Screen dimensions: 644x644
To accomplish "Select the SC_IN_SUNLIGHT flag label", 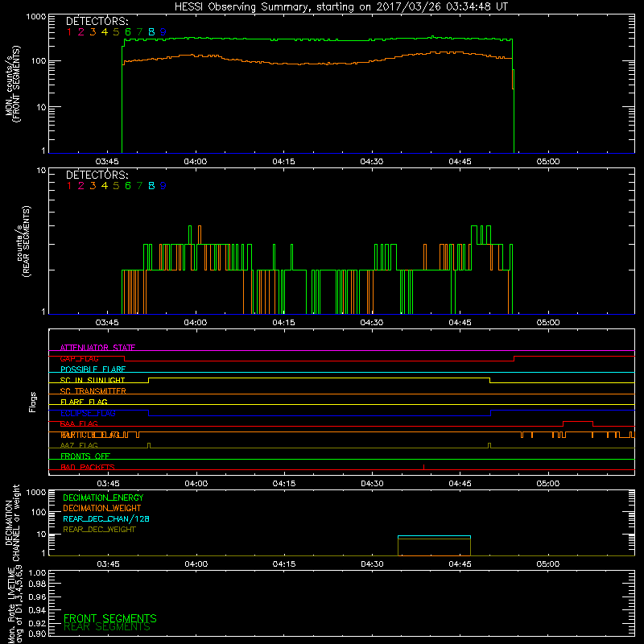I will tap(93, 380).
